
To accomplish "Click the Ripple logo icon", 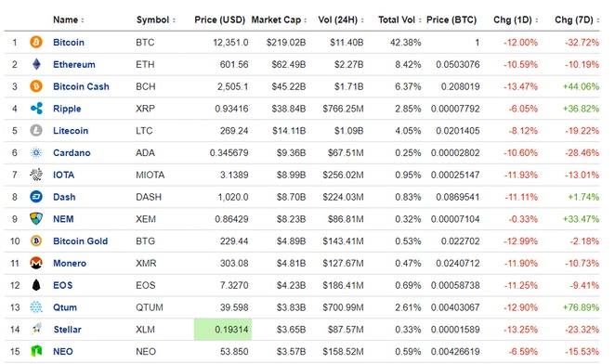I will click(x=36, y=109).
